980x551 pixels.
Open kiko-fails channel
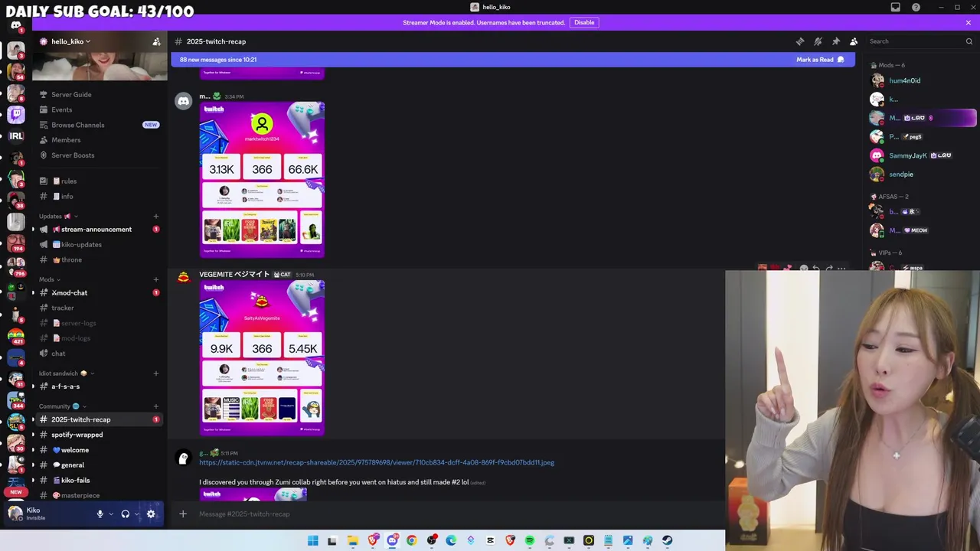point(100,481)
